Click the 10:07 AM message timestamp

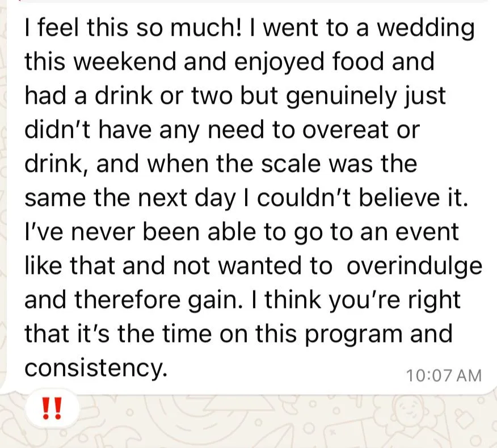coord(444,376)
